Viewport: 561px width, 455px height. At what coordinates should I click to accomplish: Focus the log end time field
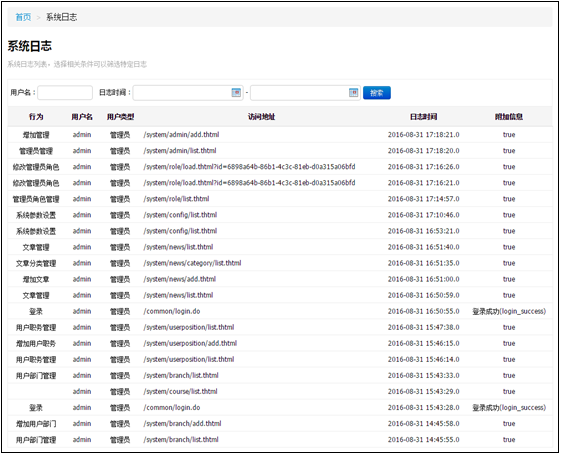pos(306,93)
